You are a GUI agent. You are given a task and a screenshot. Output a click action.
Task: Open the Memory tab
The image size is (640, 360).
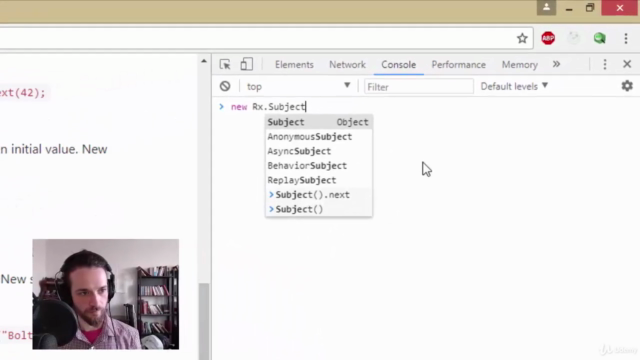[520, 64]
